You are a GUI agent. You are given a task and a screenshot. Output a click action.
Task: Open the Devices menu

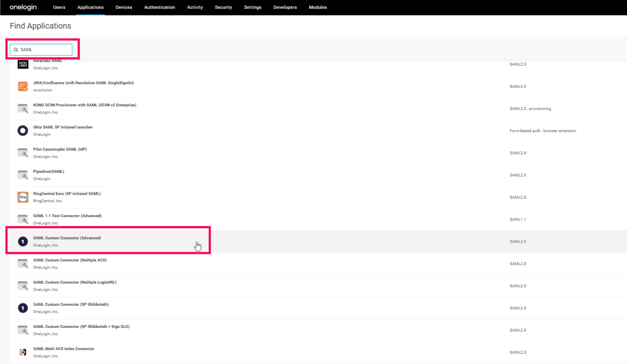click(124, 7)
